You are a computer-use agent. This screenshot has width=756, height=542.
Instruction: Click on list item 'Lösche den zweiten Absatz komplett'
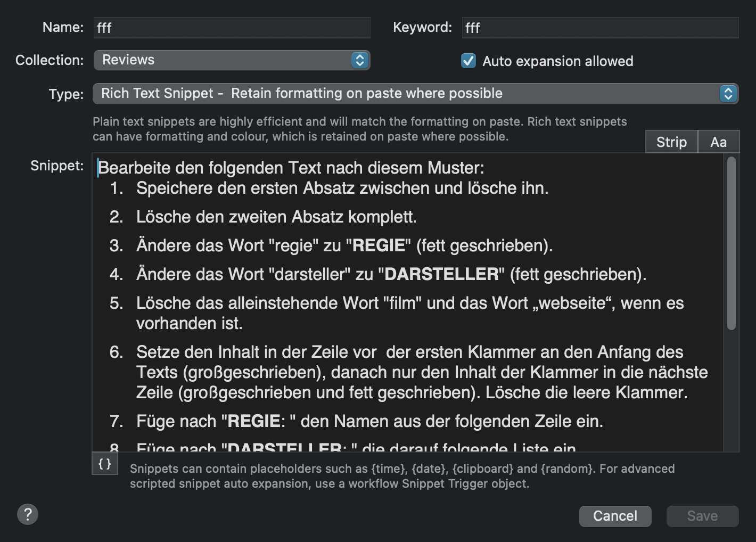click(276, 217)
